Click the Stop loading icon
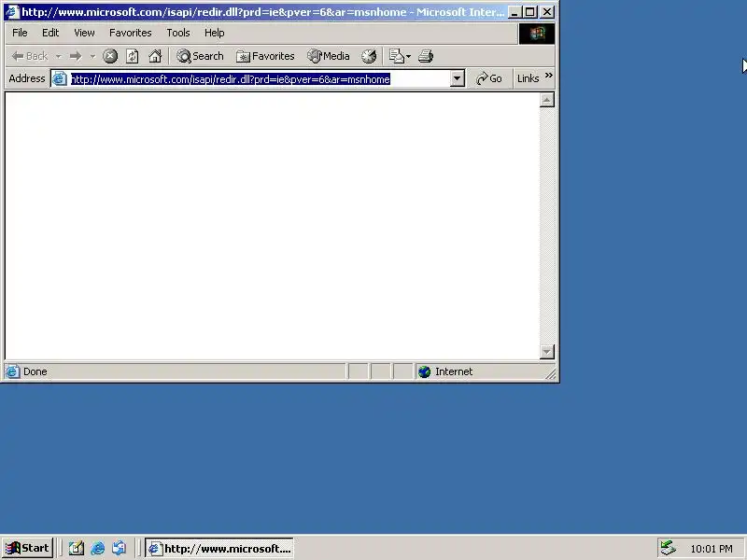The width and height of the screenshot is (747, 560). click(110, 56)
